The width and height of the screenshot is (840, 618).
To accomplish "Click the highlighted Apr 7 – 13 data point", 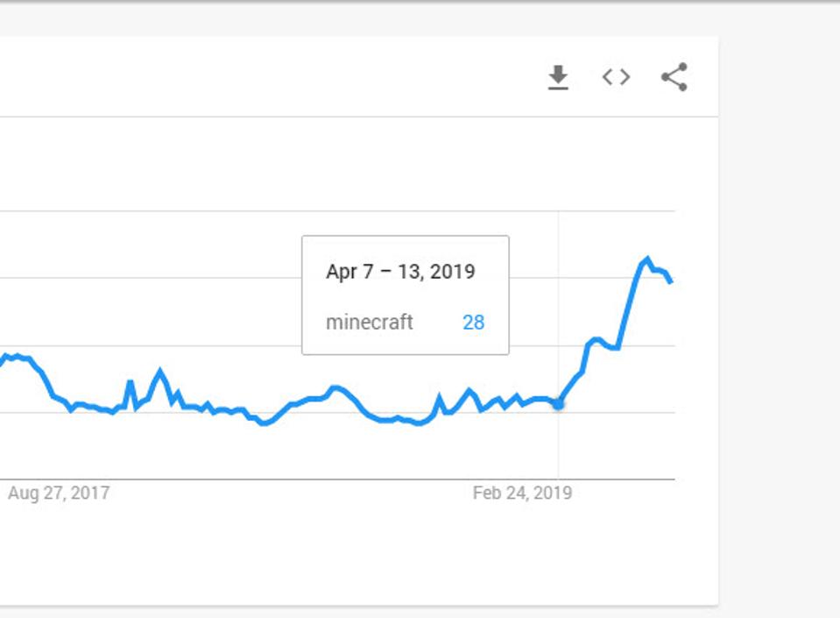I will (x=559, y=404).
